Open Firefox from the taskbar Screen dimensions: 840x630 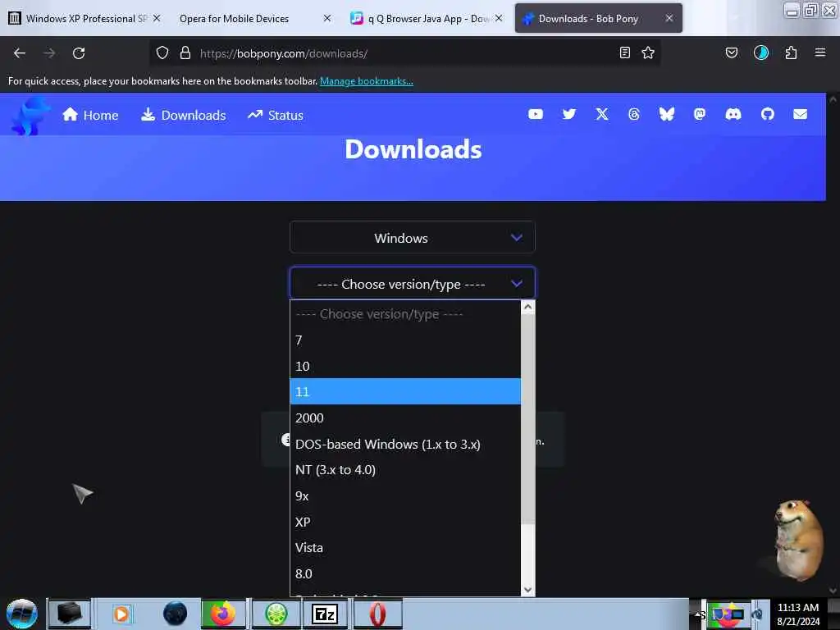223,614
